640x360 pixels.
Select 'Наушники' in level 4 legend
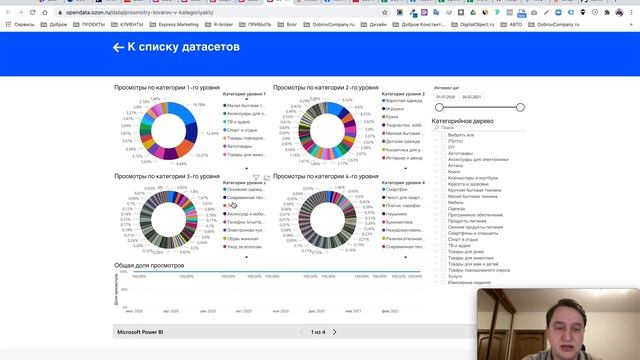coord(396,214)
